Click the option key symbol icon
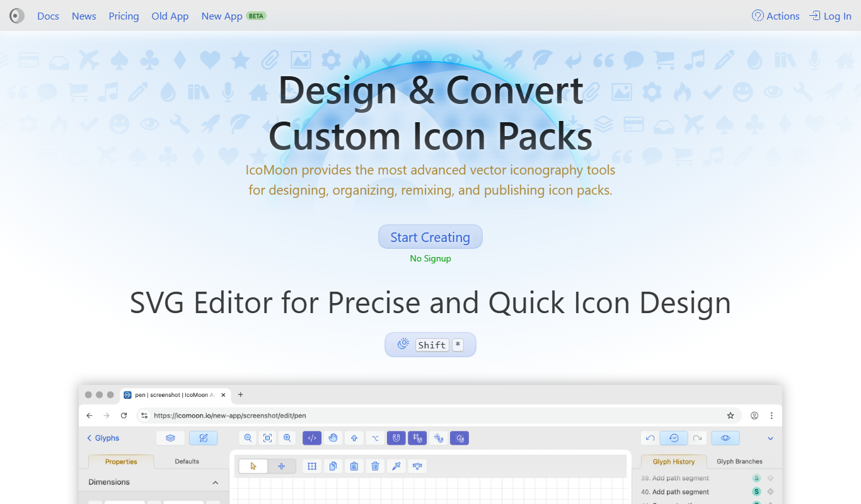The height and width of the screenshot is (504, 861). 375,438
